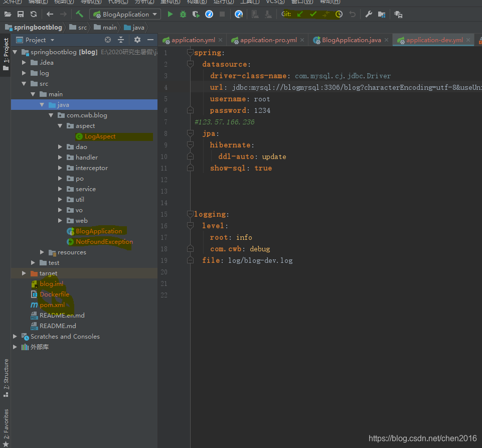This screenshot has width=482, height=448.
Task: Build project with the hammer icon
Action: [x=79, y=14]
